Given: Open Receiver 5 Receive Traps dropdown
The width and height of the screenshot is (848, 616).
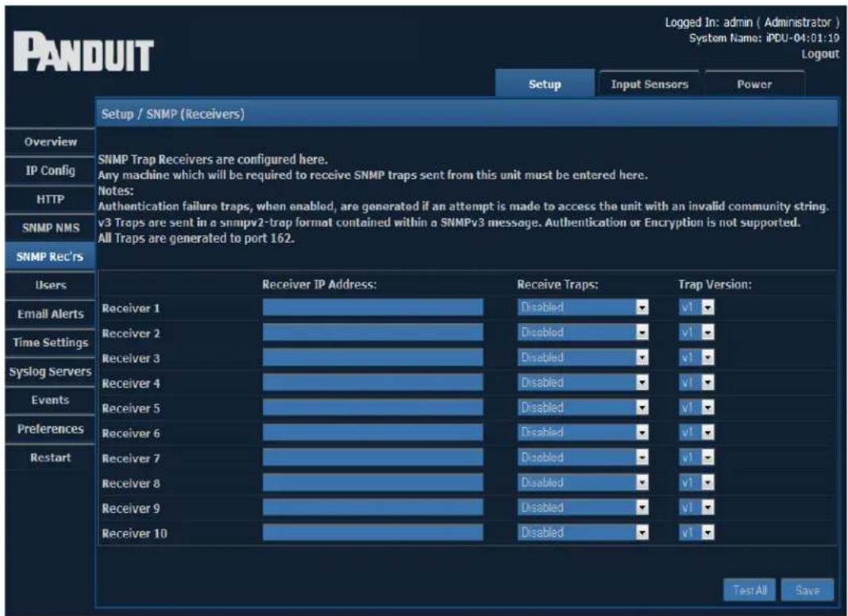Looking at the screenshot, I should pos(583,407).
